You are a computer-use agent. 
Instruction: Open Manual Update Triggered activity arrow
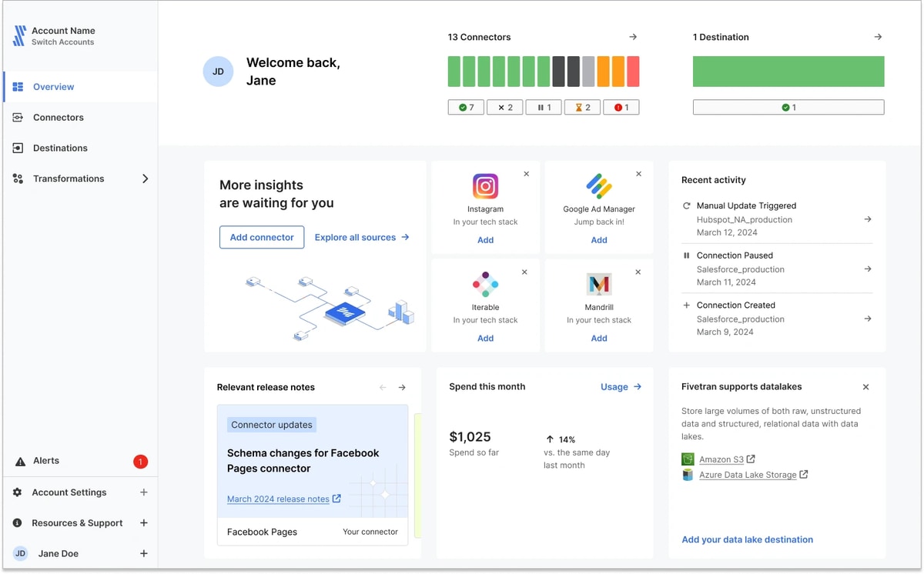click(868, 219)
